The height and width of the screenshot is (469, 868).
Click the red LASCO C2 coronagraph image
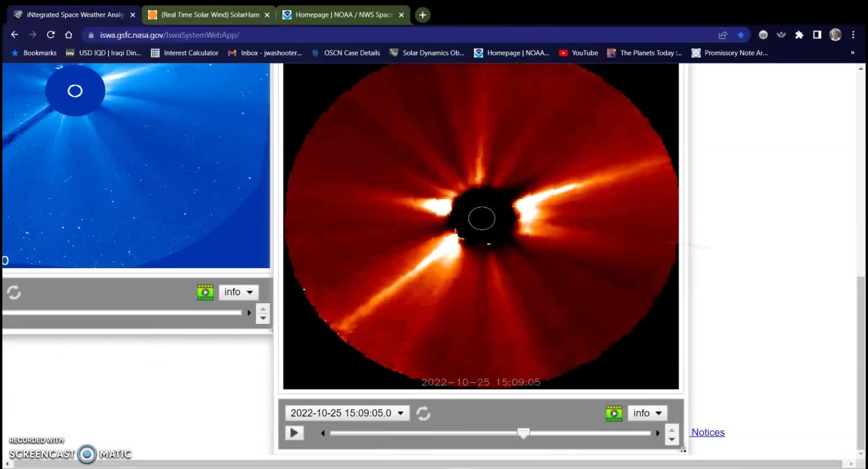481,226
